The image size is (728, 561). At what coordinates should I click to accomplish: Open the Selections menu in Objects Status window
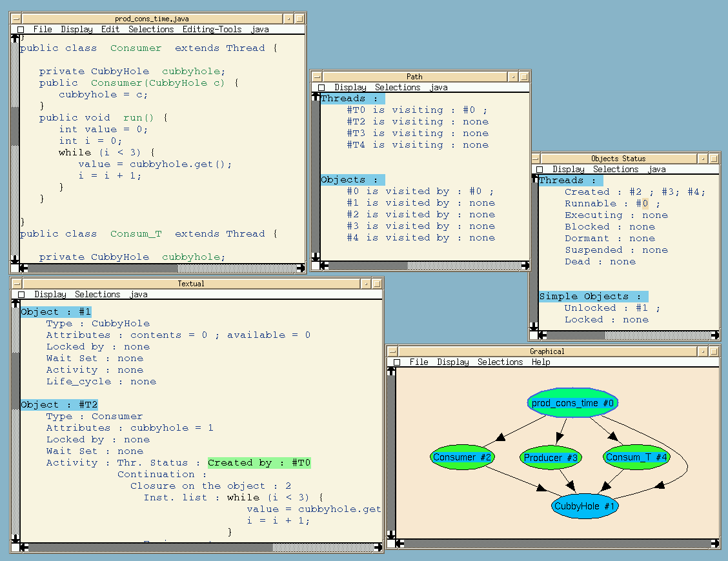[616, 170]
